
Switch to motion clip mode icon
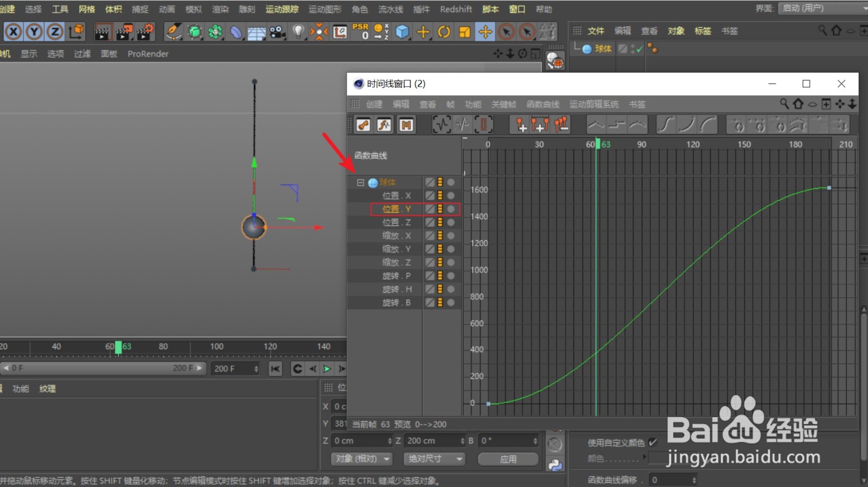(x=406, y=125)
